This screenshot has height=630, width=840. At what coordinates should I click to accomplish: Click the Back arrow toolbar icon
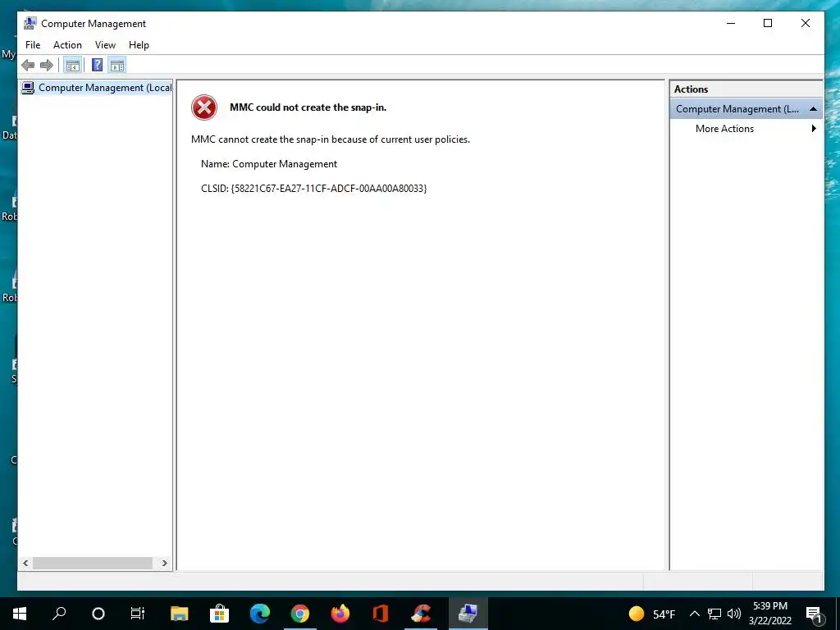28,66
